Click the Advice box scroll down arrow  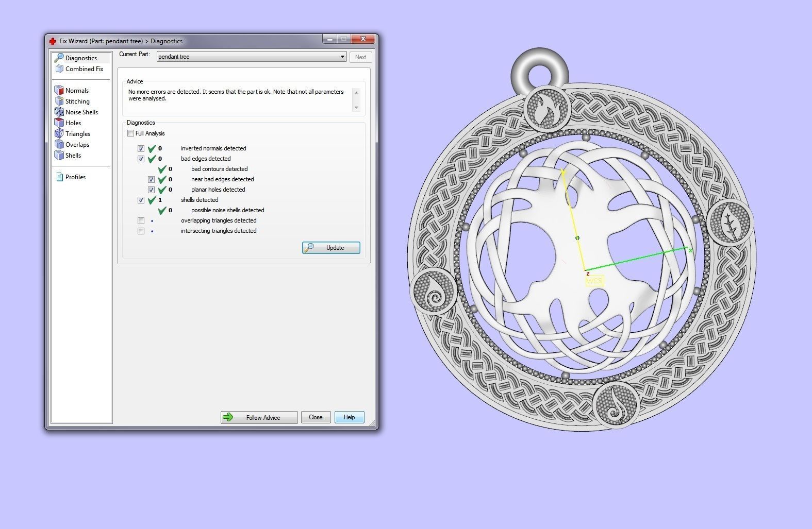click(x=356, y=108)
